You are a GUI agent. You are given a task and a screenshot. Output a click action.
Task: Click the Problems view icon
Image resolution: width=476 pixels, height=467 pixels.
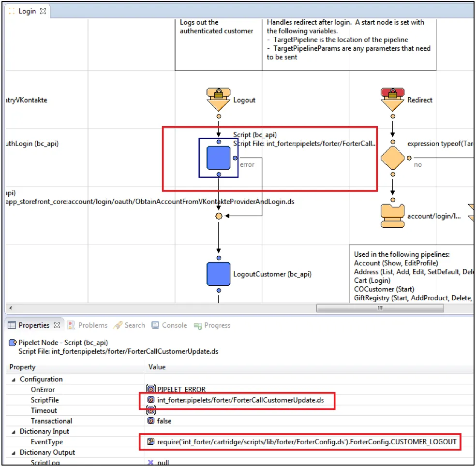(71, 325)
